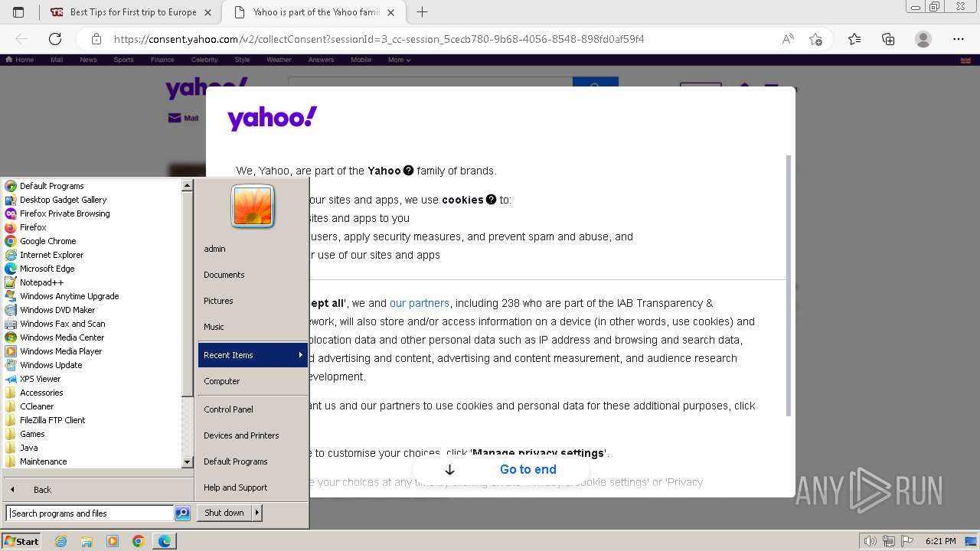Launch Windows DVD Maker
Image resolution: width=980 pixels, height=551 pixels.
57,310
